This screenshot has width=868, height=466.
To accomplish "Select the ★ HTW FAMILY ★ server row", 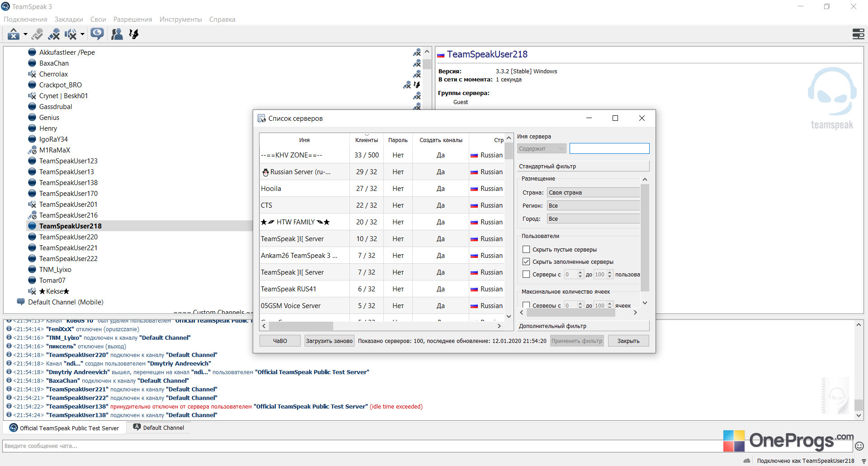I will (x=382, y=222).
